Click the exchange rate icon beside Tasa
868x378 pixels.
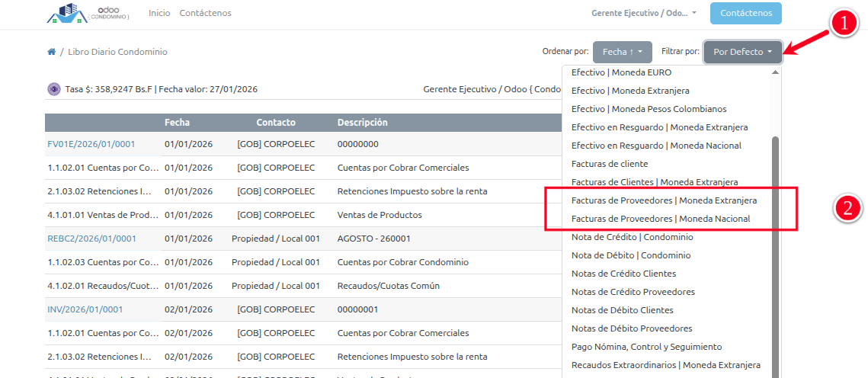[53, 89]
